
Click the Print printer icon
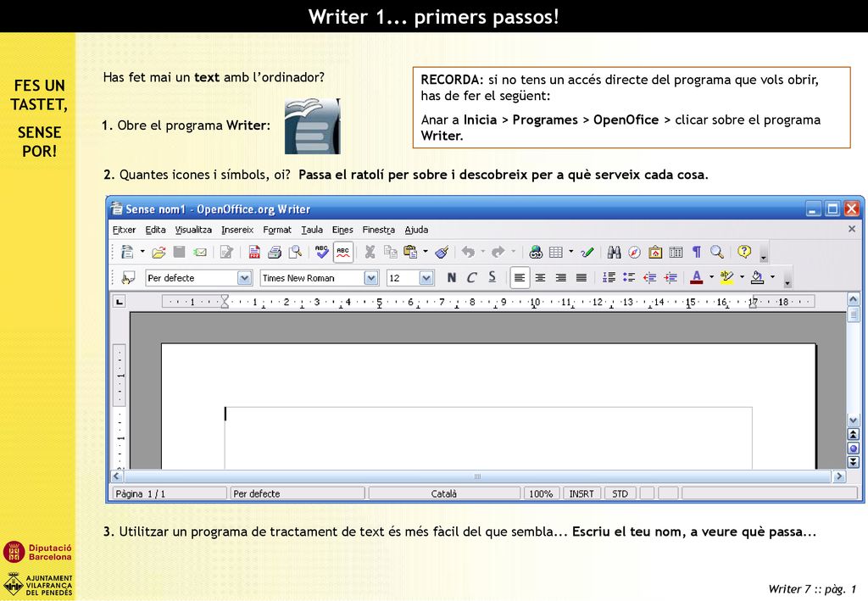(275, 253)
